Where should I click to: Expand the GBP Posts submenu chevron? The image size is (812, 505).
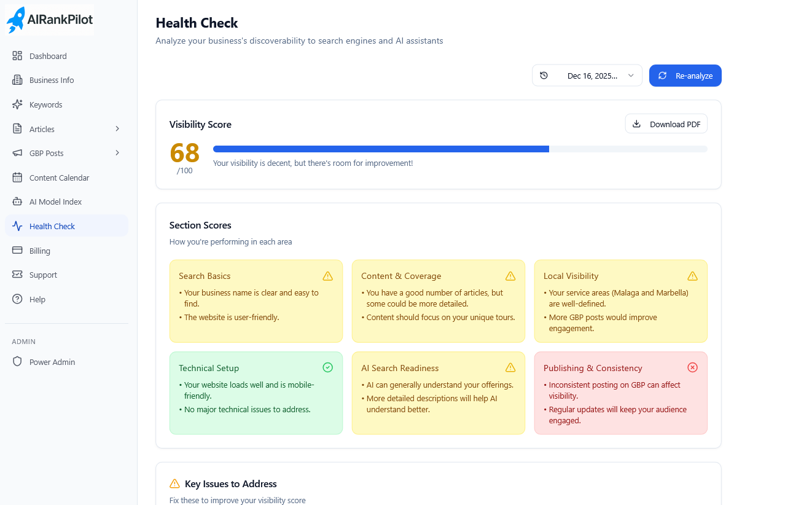[x=117, y=152]
